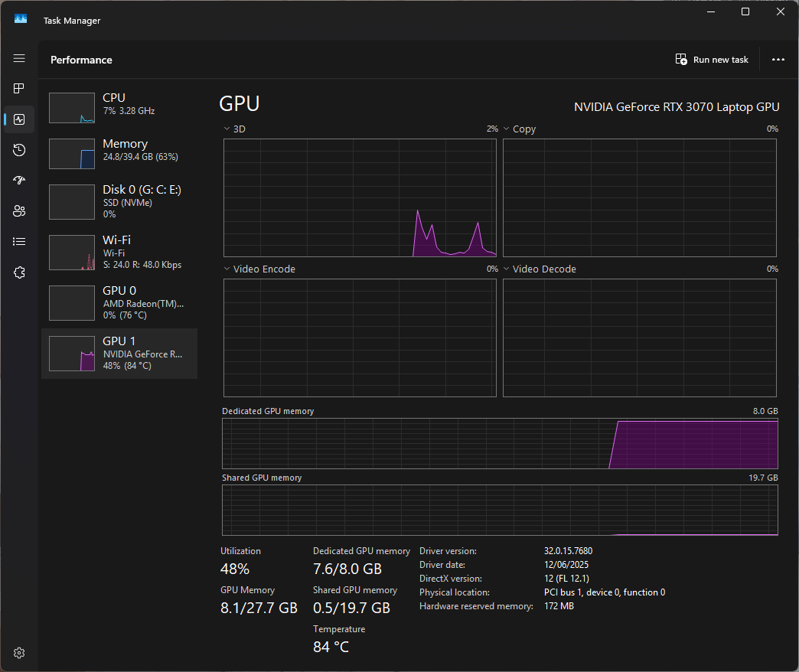Open the three-dots more options menu
This screenshot has width=799, height=672.
[778, 60]
